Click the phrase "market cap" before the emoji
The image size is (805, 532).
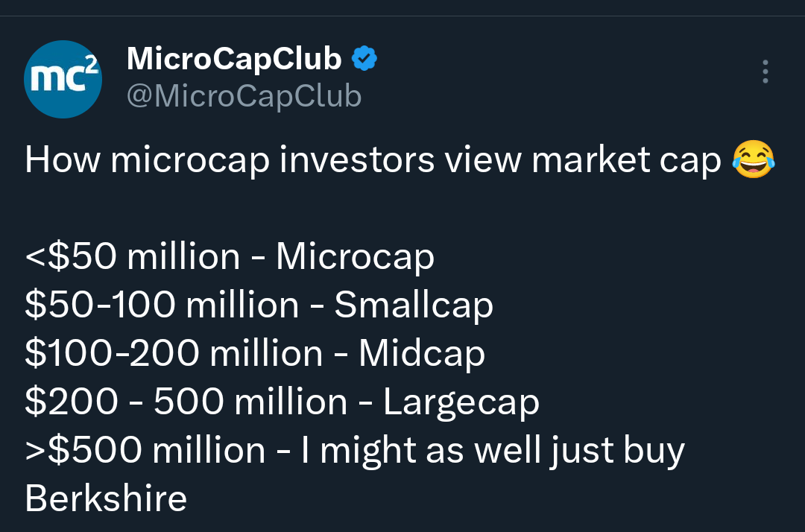click(626, 161)
